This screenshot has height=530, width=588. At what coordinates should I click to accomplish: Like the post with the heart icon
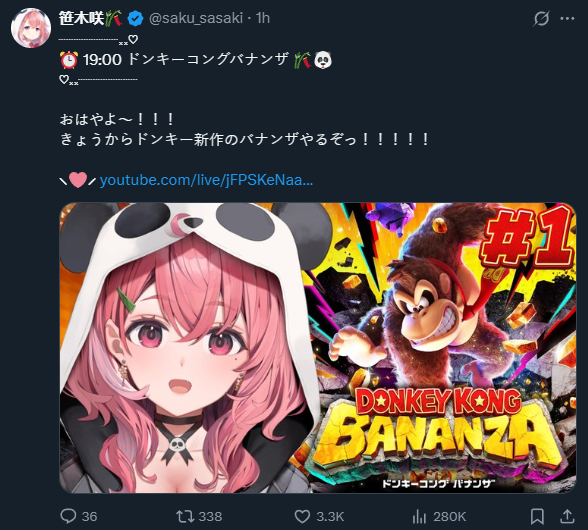[x=302, y=516]
